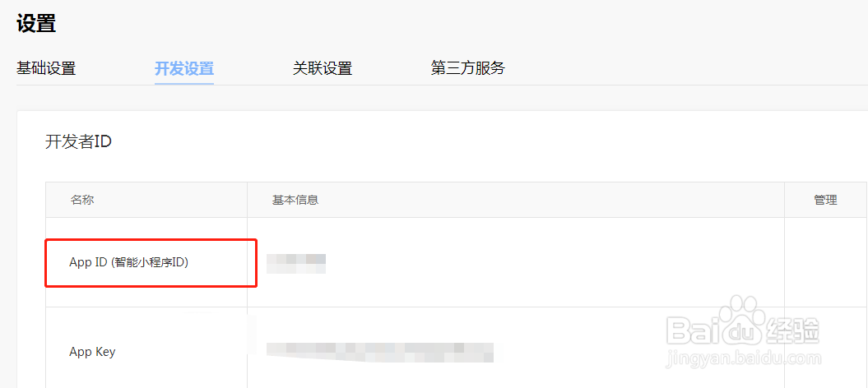Go to the 第三方服务 tab
868x388 pixels.
click(x=468, y=68)
